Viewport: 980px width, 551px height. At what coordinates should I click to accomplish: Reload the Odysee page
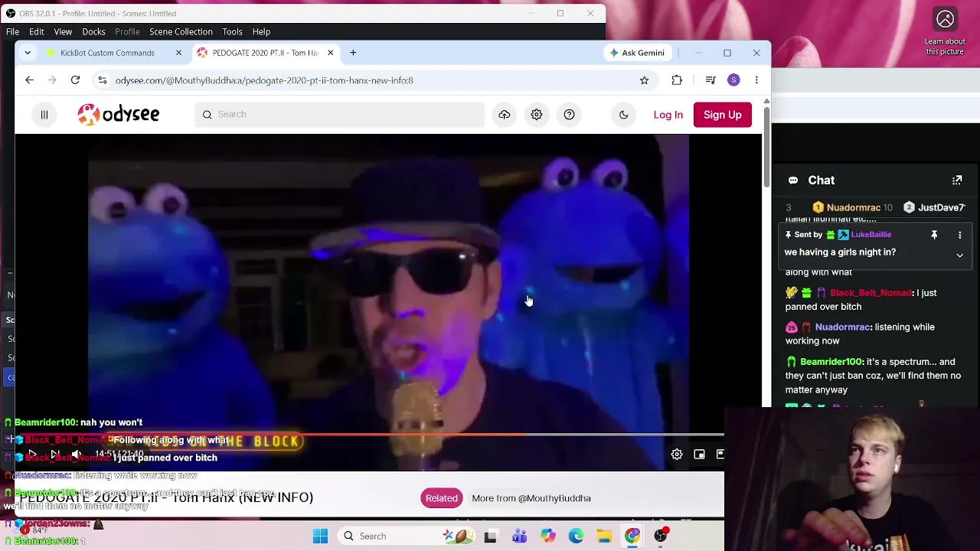pos(75,80)
